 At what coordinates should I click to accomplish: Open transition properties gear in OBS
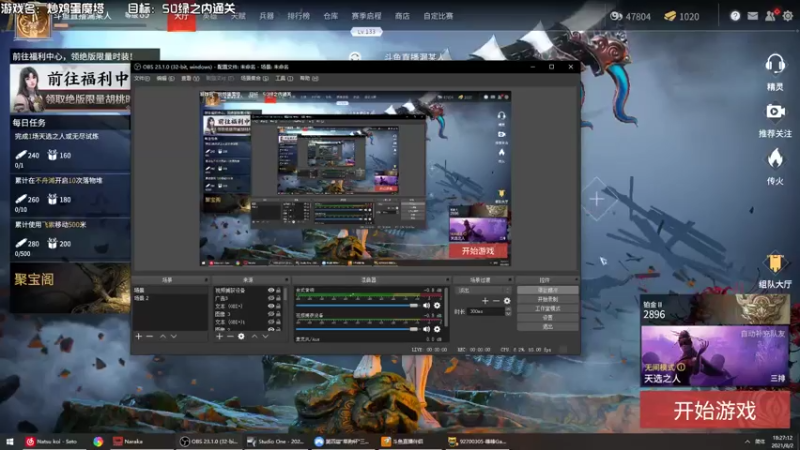507,301
